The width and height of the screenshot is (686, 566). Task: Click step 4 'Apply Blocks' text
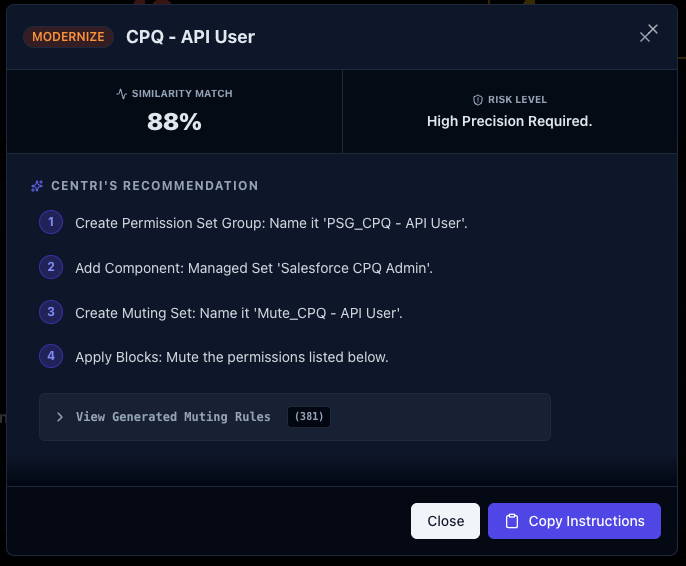232,357
